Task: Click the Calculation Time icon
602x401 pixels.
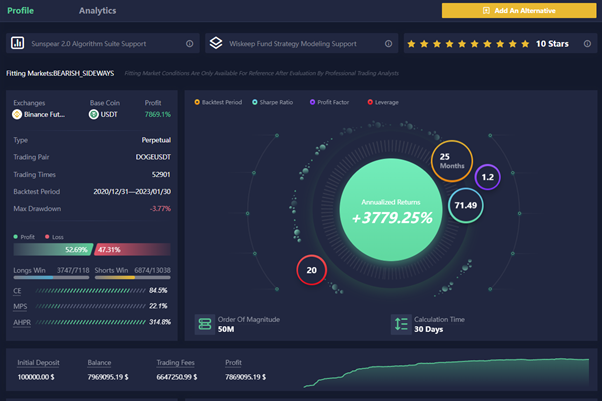Action: pyautogui.click(x=401, y=324)
